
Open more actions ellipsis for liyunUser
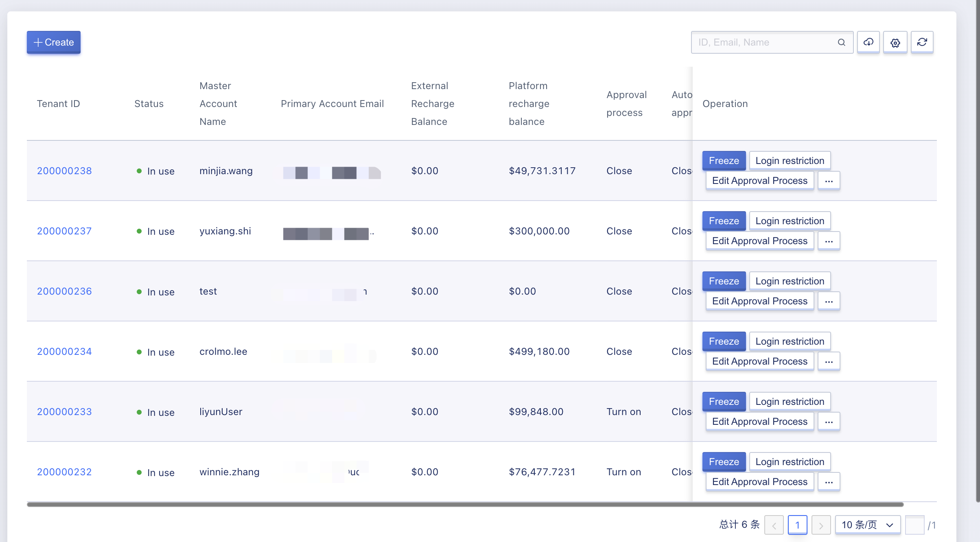[x=829, y=422]
